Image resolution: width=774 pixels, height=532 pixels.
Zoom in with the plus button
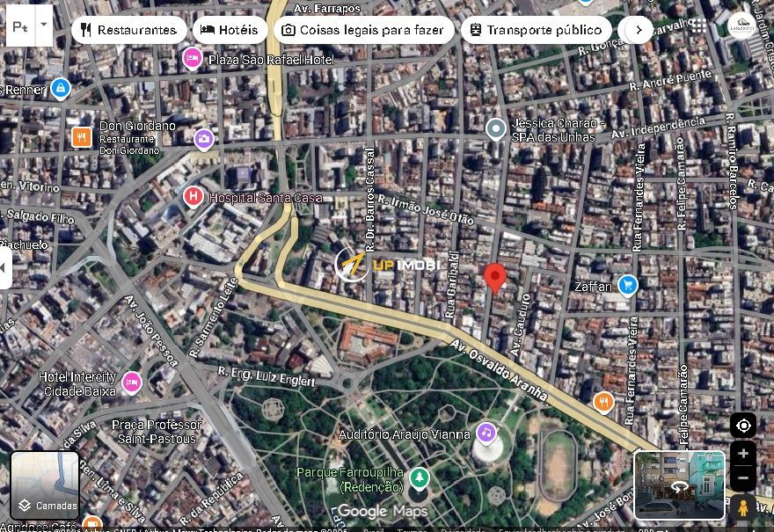pos(743,454)
